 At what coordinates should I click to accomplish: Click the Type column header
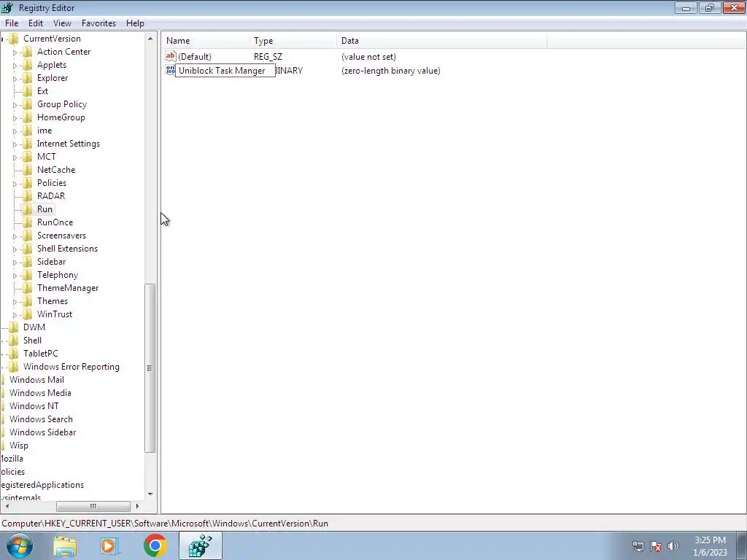293,41
